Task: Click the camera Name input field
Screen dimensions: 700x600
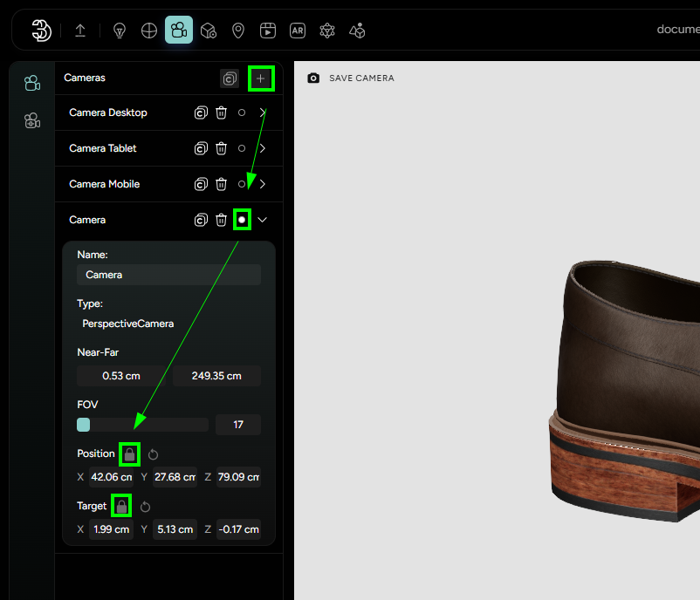Action: coord(168,275)
